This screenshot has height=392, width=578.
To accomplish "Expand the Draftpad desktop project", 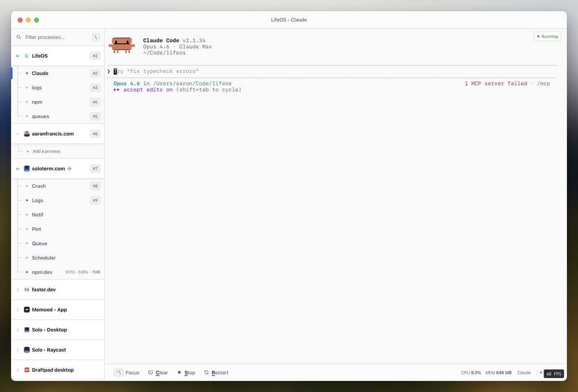I will point(18,370).
